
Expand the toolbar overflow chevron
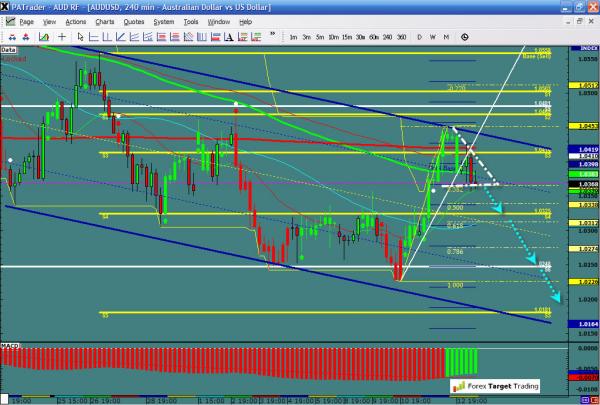272,36
